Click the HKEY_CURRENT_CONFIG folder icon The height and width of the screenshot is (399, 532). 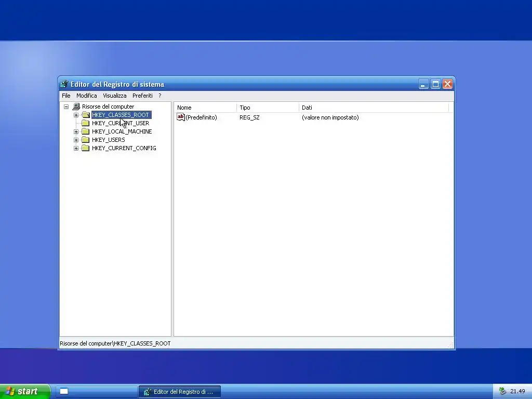pyautogui.click(x=86, y=148)
